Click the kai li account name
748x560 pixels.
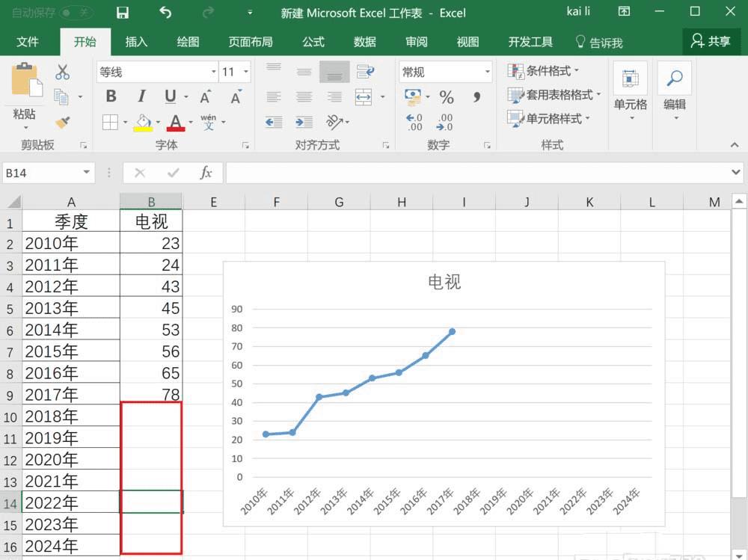(578, 11)
